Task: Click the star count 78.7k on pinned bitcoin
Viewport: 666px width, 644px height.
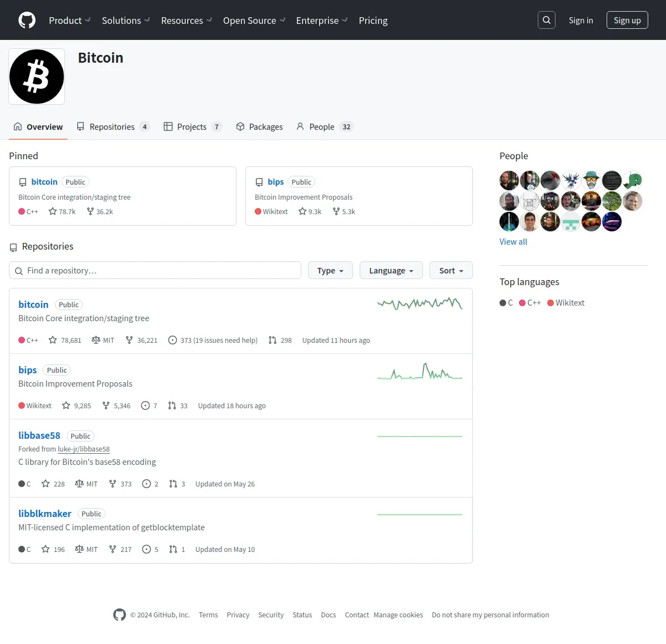Action: [x=62, y=211]
